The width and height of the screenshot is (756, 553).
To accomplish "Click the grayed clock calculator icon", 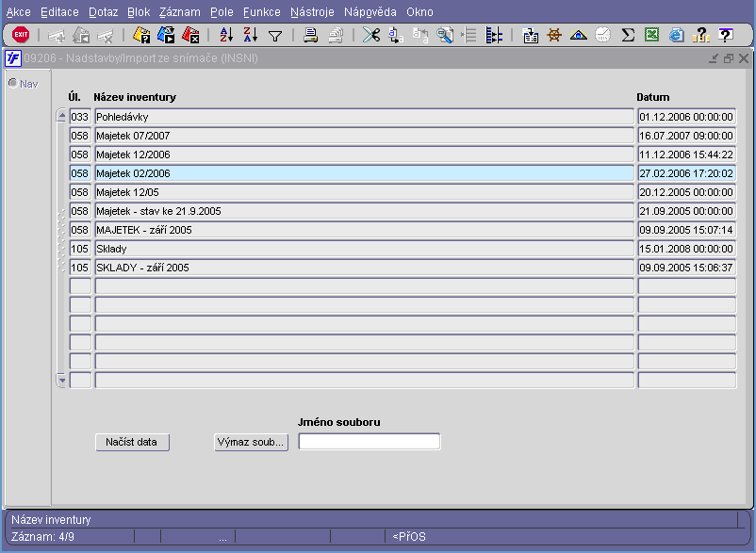I will point(602,35).
